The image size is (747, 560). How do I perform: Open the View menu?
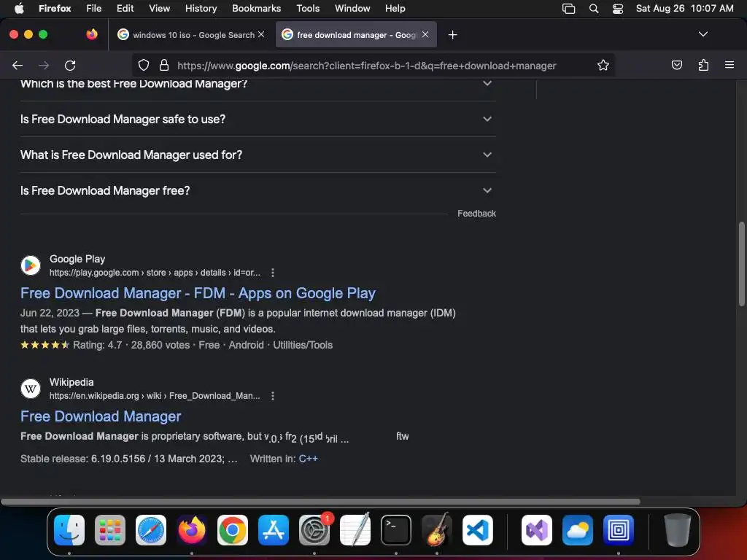click(159, 9)
